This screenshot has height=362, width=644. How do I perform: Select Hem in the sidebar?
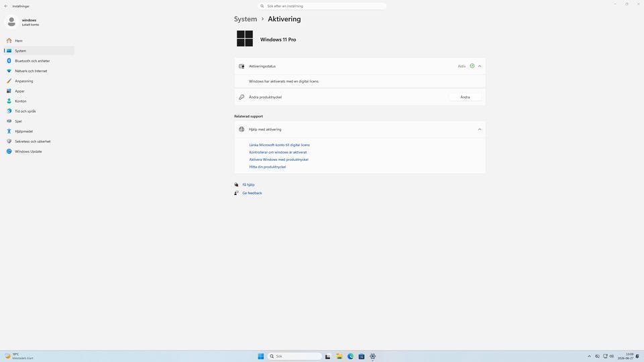point(19,41)
